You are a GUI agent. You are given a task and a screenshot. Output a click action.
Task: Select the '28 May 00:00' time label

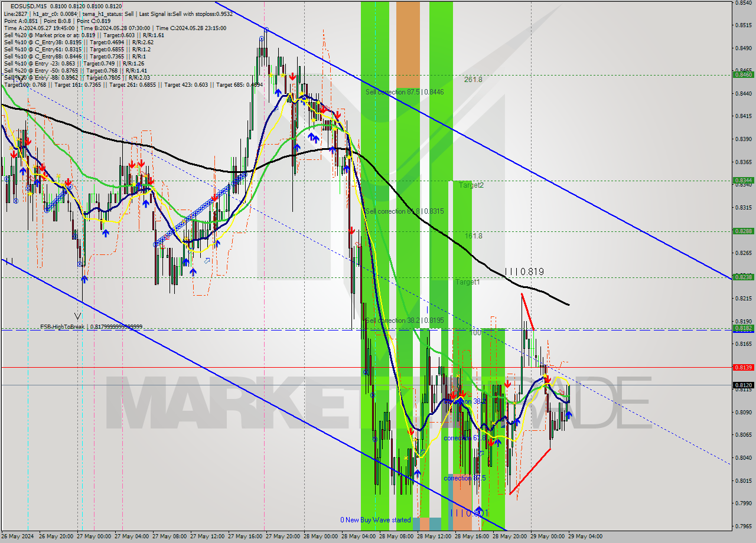click(x=322, y=537)
